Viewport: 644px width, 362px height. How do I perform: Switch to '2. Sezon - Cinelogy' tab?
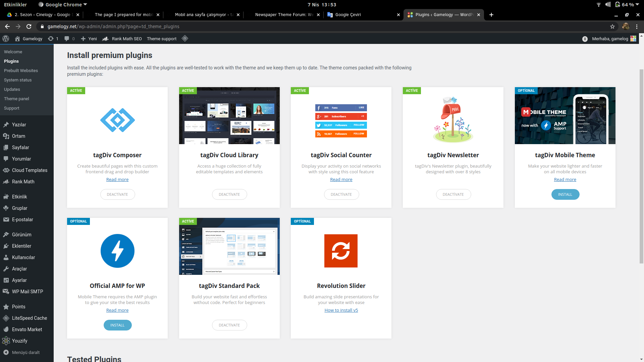click(43, 15)
